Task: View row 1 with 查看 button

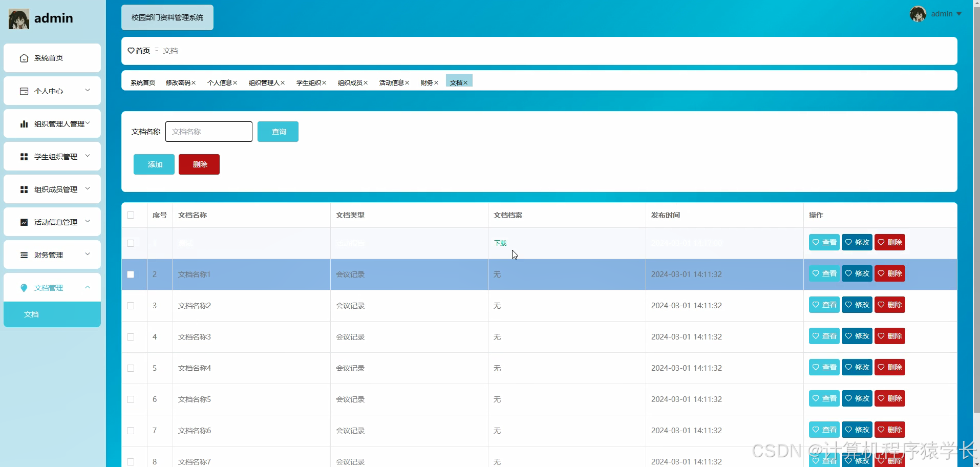Action: click(824, 242)
